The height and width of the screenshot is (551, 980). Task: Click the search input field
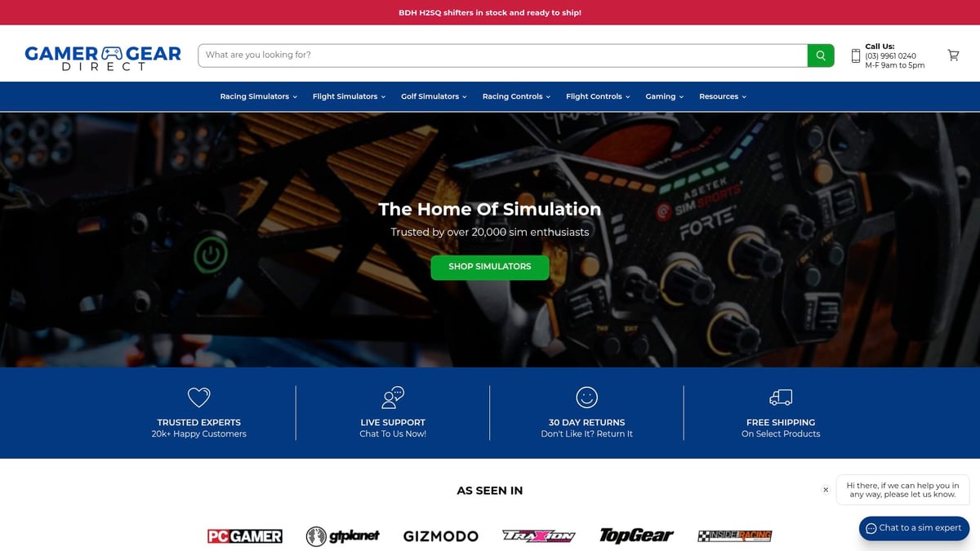point(490,55)
